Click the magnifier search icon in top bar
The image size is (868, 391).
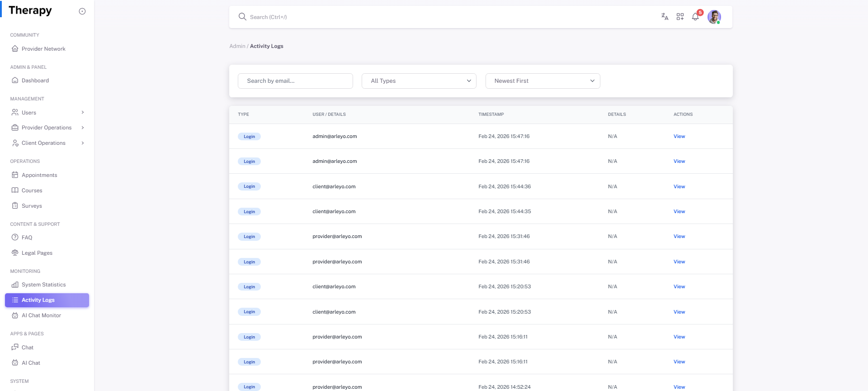tap(242, 17)
